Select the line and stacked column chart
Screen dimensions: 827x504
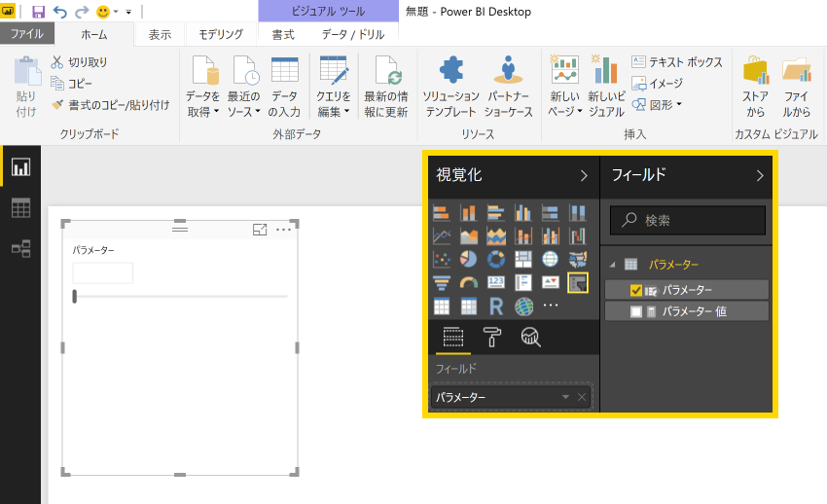(522, 236)
